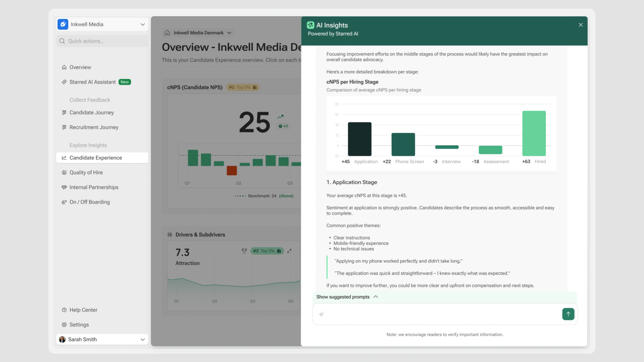
Task: Click the home icon beside Inkwell Media Denmark
Action: (167, 33)
